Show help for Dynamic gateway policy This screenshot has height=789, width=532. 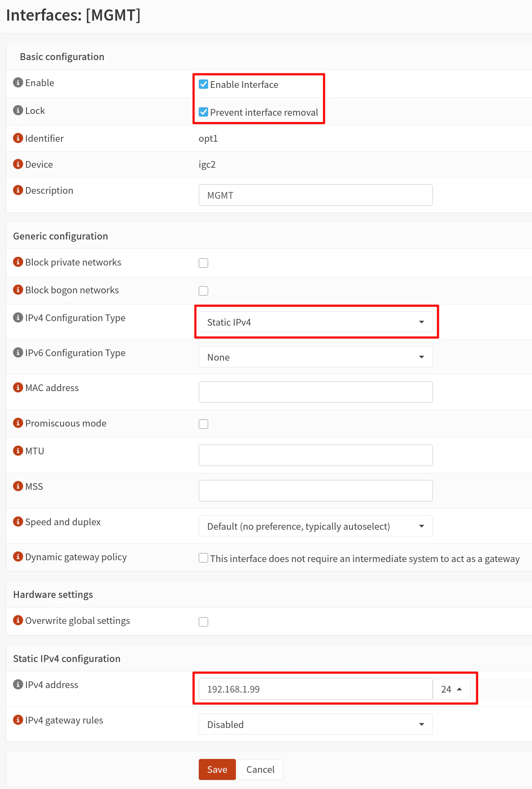(x=18, y=557)
